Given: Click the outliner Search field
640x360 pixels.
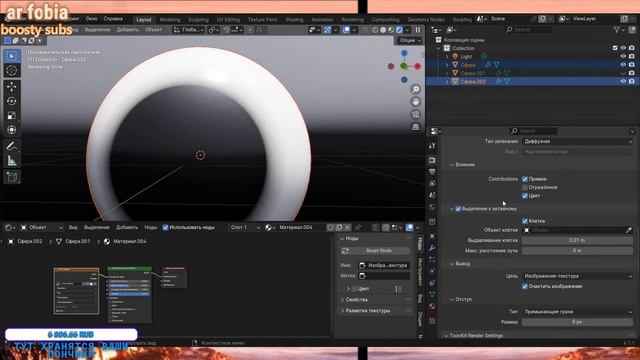Looking at the screenshot, I should [529, 30].
